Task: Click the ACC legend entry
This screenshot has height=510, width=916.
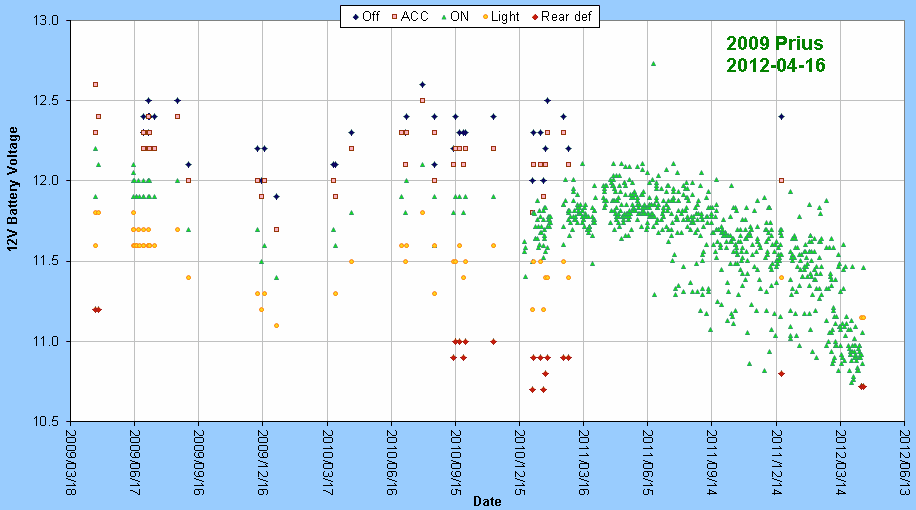Action: (410, 16)
